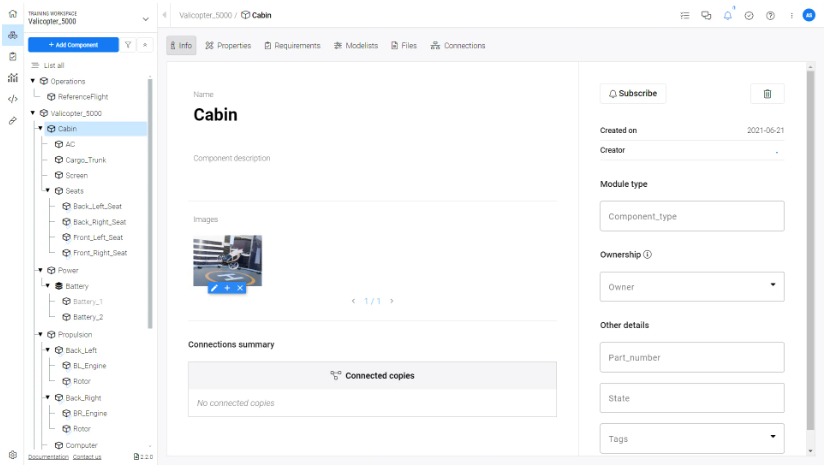Open the link sidebar icon
Image resolution: width=828 pixels, height=467 pixels.
(13, 120)
